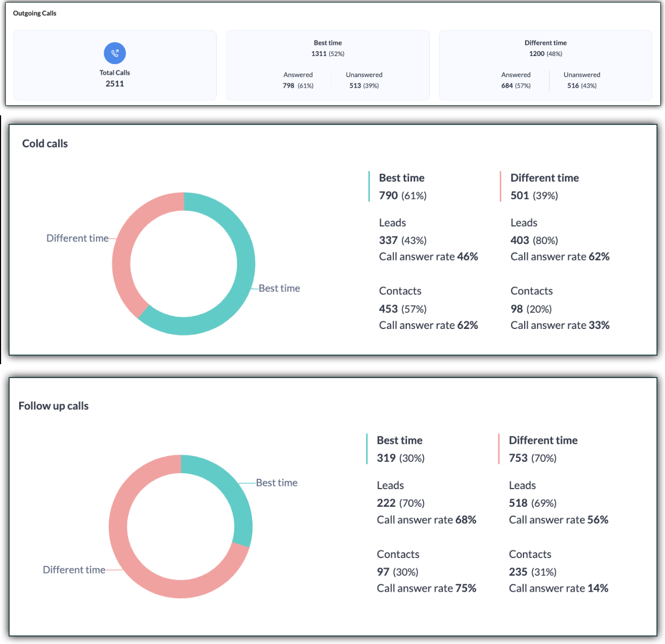Click Follow up Best time Leads count 222
This screenshot has height=644, width=665.
tap(386, 503)
